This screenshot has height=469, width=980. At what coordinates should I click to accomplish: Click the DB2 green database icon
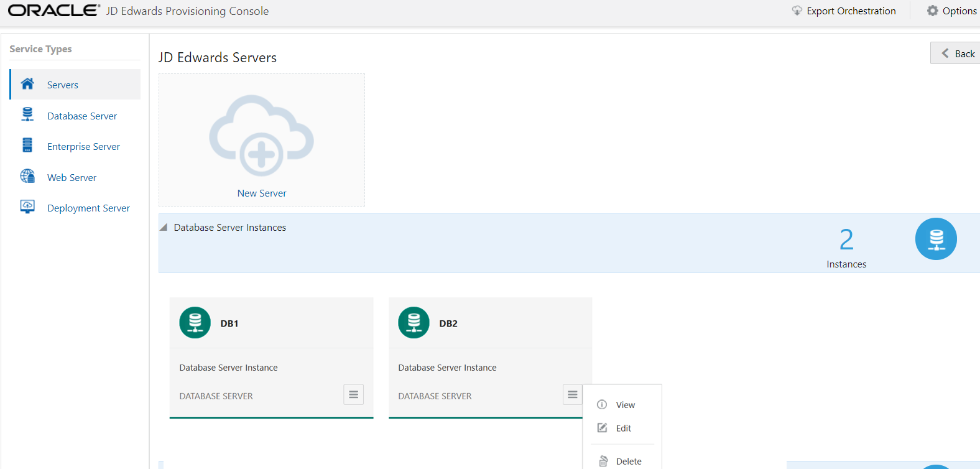tap(414, 323)
